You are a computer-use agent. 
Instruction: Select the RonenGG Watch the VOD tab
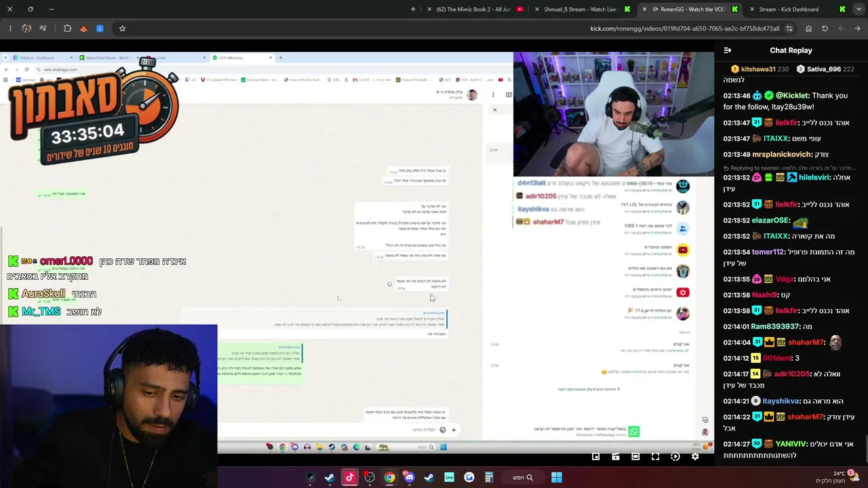pyautogui.click(x=692, y=9)
